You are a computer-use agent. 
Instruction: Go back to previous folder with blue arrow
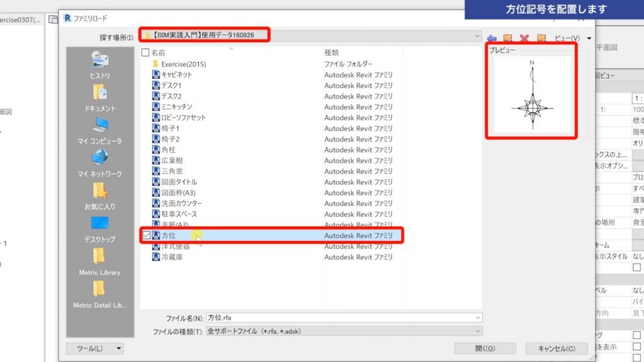[491, 37]
